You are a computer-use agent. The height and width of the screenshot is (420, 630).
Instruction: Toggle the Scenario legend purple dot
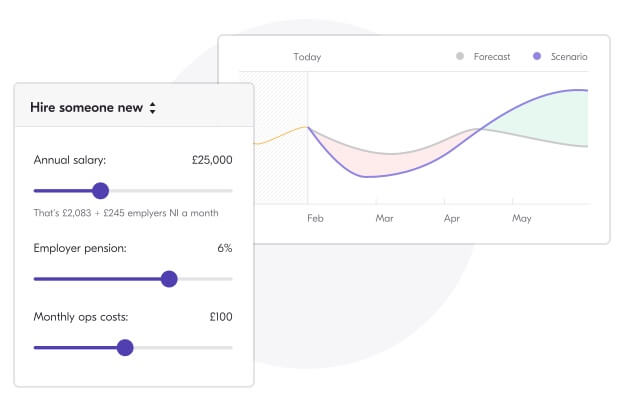[x=537, y=56]
